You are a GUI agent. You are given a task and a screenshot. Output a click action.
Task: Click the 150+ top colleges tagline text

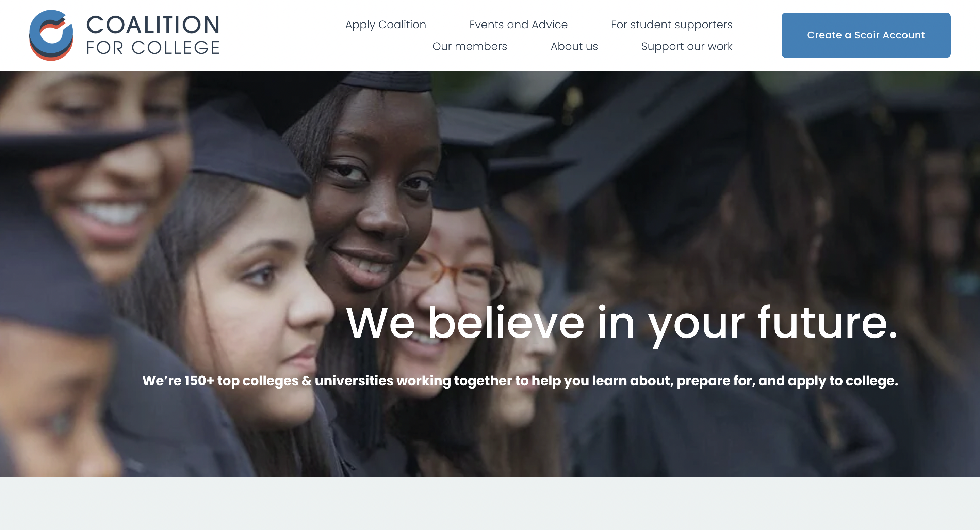click(x=520, y=381)
